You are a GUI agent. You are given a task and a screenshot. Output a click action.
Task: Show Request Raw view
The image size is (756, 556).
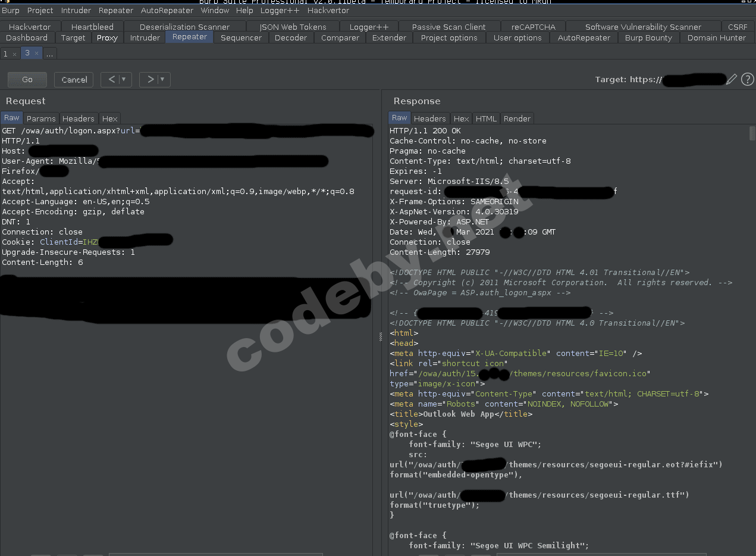[12, 118]
